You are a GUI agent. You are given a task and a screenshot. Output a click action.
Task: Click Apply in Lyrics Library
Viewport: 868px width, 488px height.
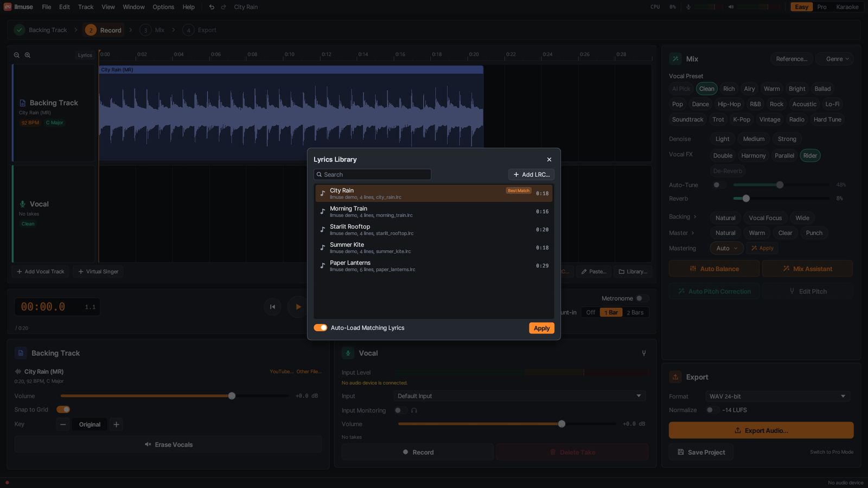pos(541,328)
